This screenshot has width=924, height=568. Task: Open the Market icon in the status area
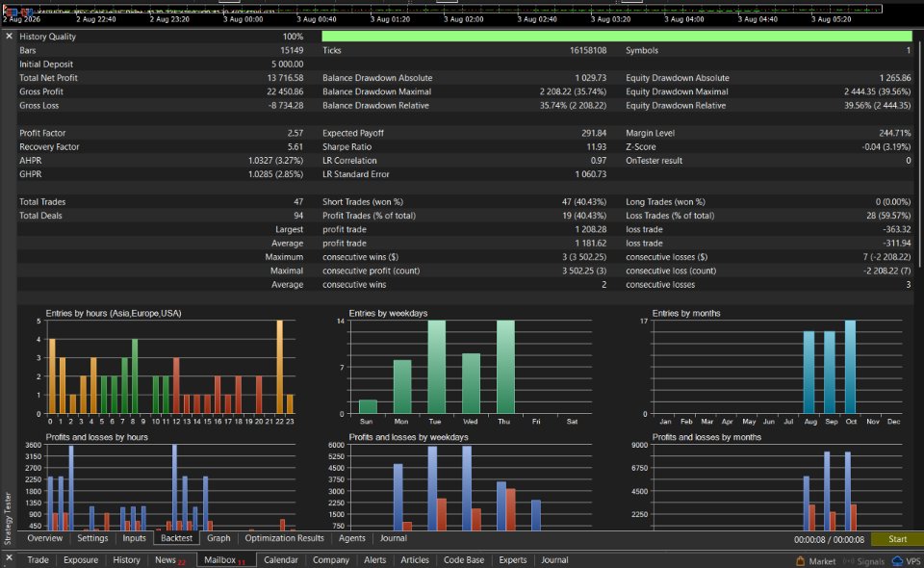(x=816, y=561)
